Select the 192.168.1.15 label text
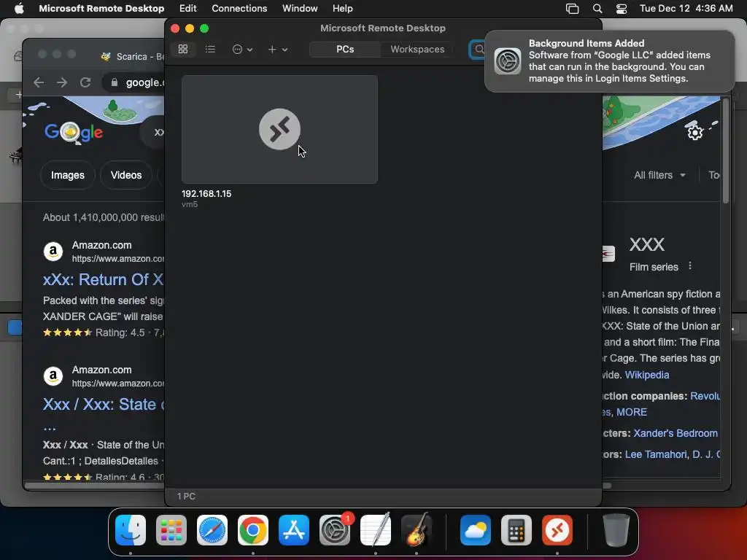The image size is (747, 560). click(x=206, y=194)
